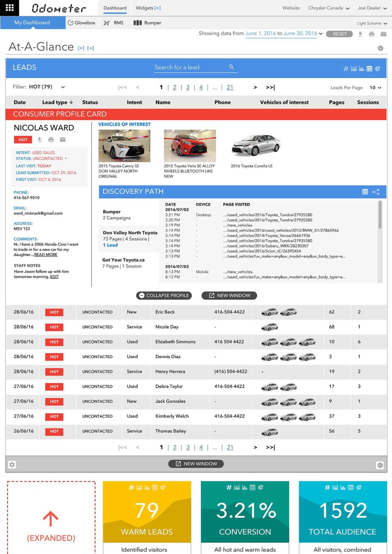This screenshot has width=392, height=554.
Task: Open the app launcher grid menu
Action: (10, 8)
